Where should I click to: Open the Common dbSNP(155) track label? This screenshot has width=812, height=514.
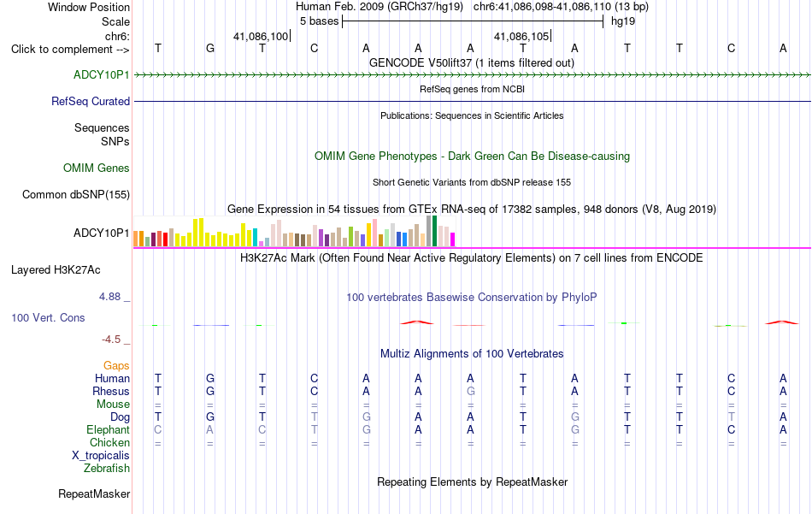pyautogui.click(x=75, y=194)
